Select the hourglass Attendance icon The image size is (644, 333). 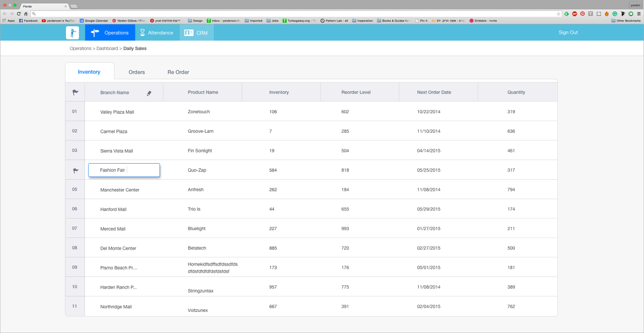coord(142,32)
